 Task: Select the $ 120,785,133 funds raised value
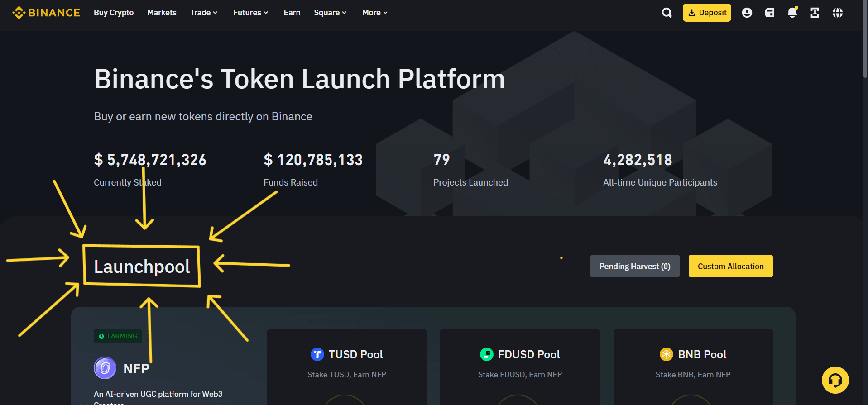point(313,160)
